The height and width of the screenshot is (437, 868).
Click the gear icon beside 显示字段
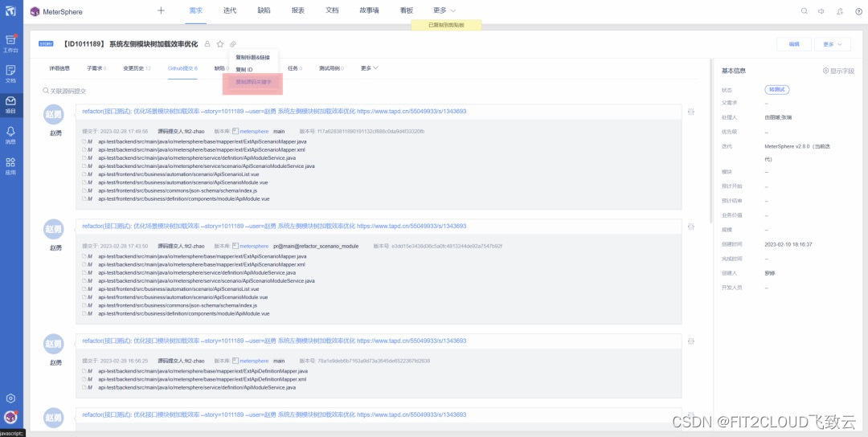coord(825,71)
